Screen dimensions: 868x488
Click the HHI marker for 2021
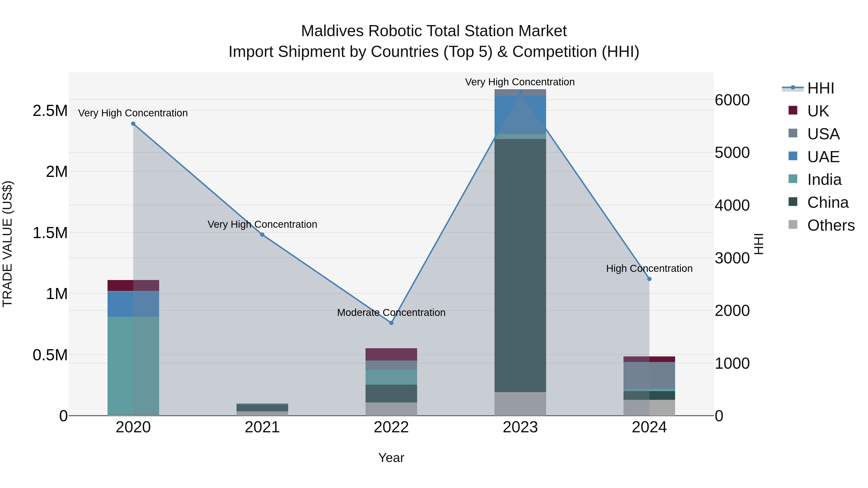point(262,235)
